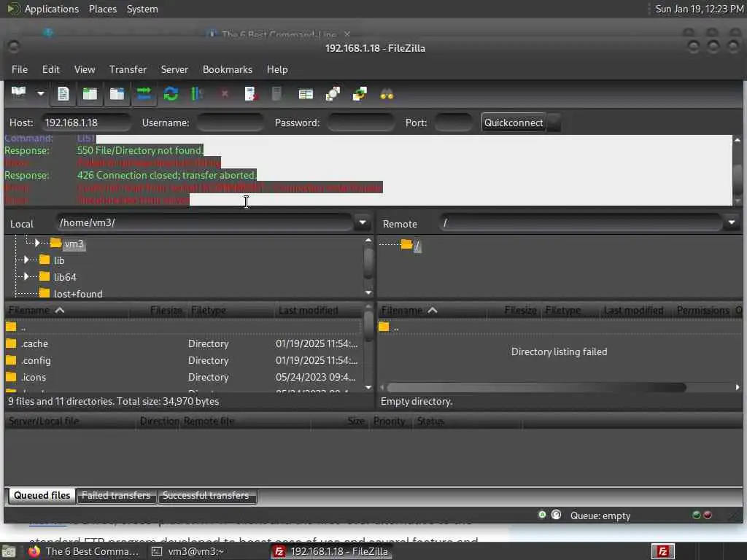Open the Transfer menu

click(x=128, y=69)
